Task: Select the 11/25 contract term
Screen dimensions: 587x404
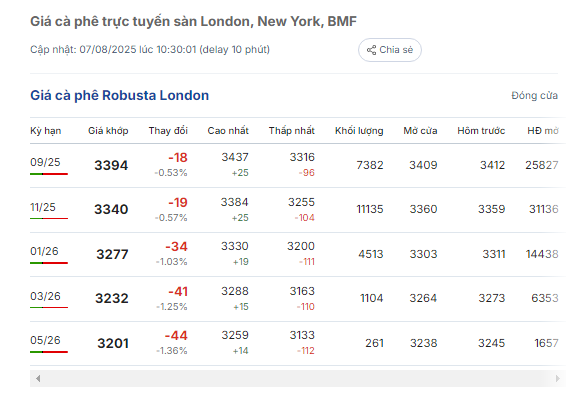Action: (x=43, y=207)
